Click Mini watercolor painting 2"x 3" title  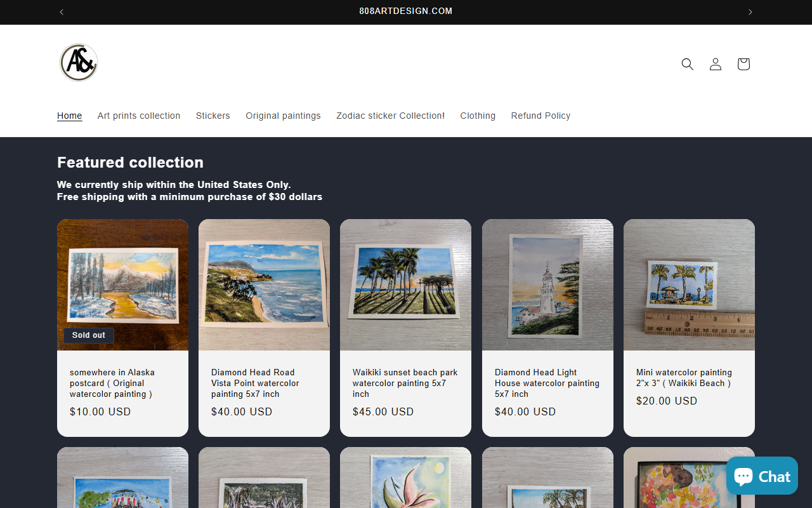click(684, 378)
